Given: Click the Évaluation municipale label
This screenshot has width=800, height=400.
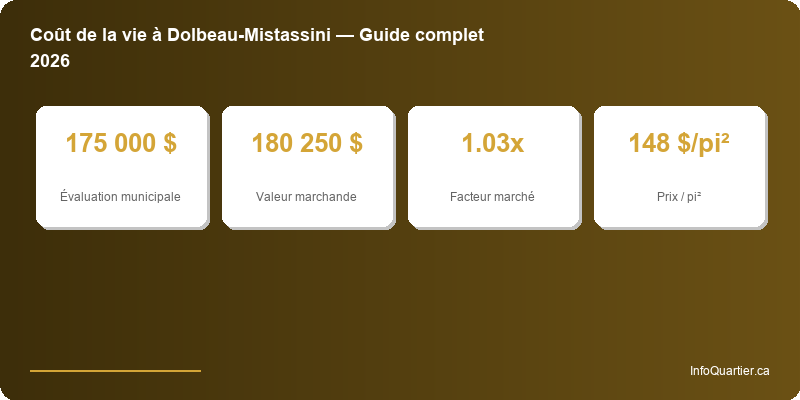Looking at the screenshot, I should pos(121,197).
